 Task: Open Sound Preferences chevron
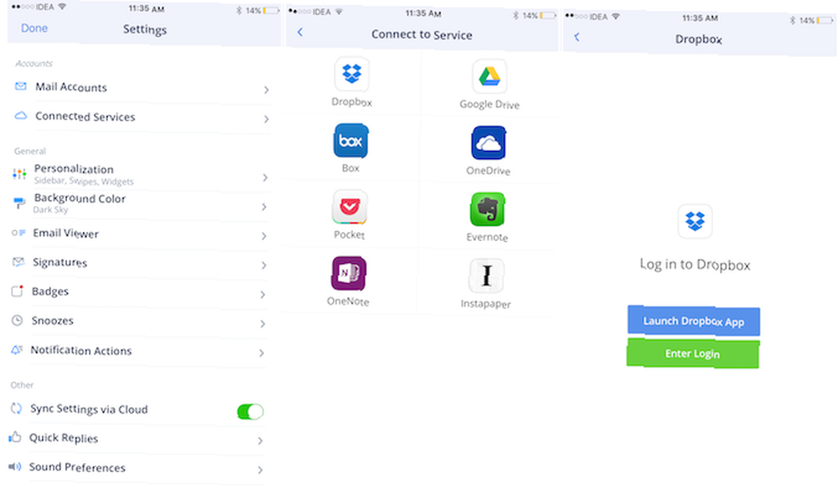(x=261, y=470)
